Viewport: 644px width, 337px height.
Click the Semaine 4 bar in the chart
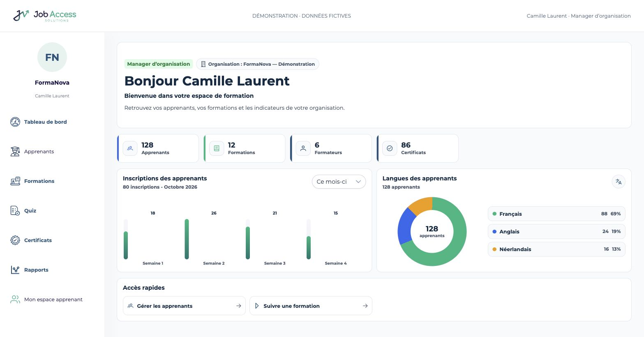[309, 248]
